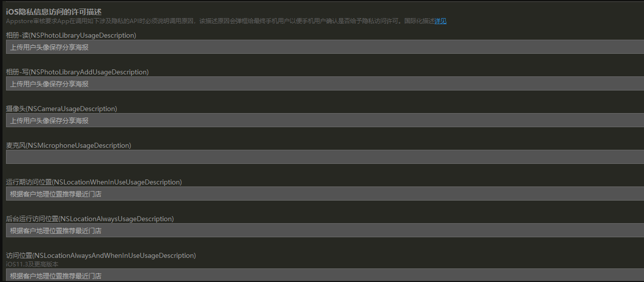Screen dimensions: 644x282
Task: Click the 相册-写(NSPhotoLibraryAddUsageDescription) label
Action: [77, 72]
